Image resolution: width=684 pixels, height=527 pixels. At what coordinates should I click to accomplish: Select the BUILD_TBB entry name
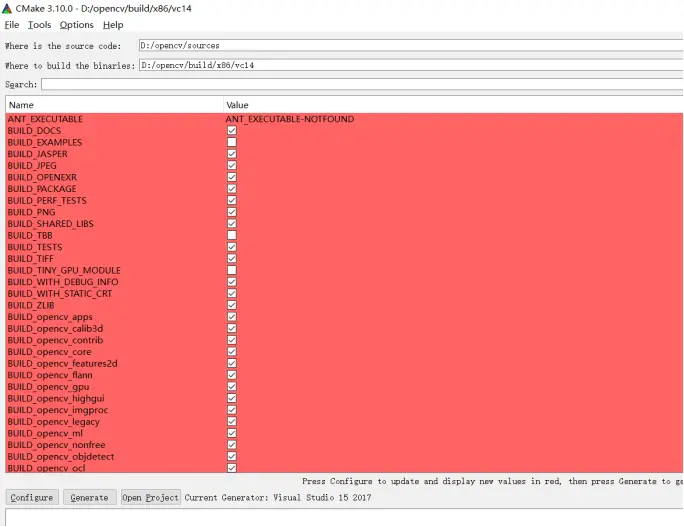pyautogui.click(x=30, y=235)
